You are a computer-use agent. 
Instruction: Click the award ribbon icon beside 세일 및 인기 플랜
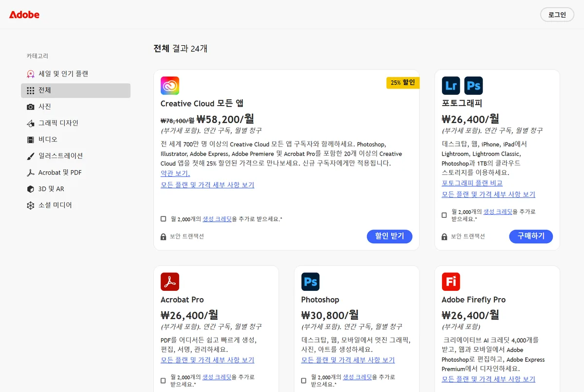click(31, 74)
